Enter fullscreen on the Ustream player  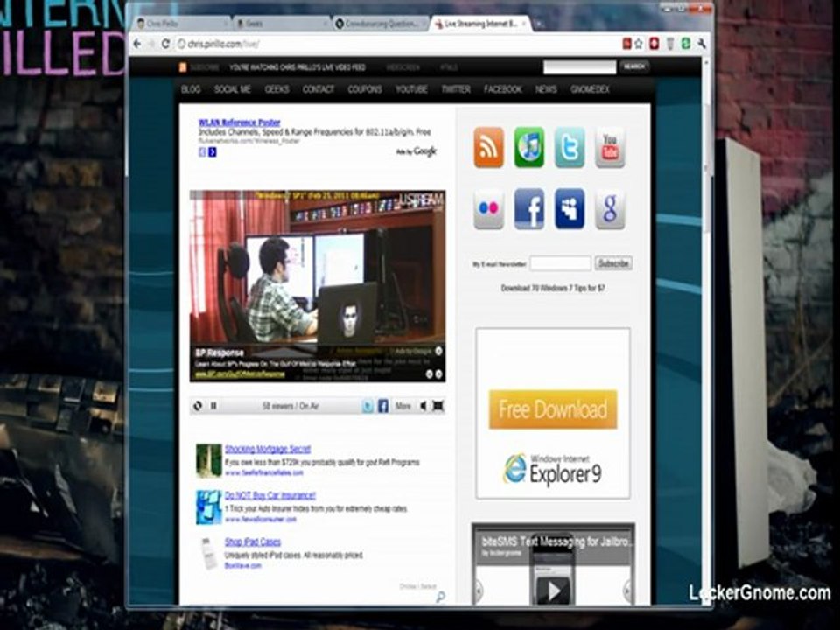438,406
